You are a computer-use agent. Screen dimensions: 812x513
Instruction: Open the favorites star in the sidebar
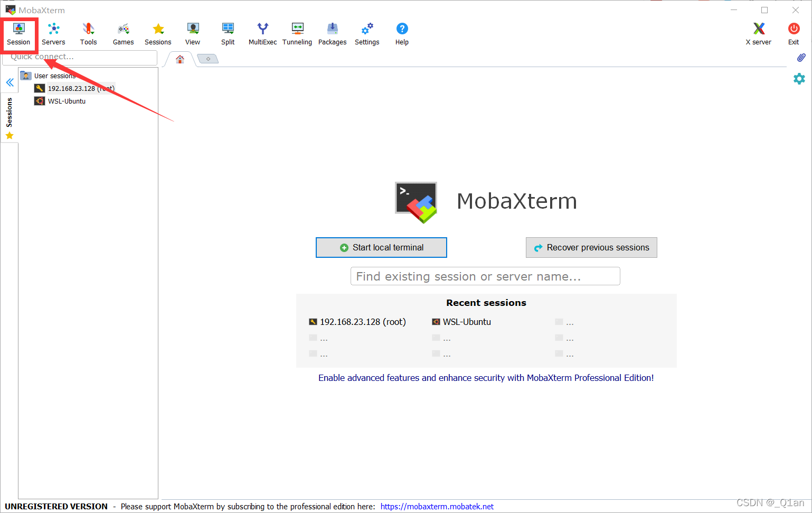click(9, 135)
